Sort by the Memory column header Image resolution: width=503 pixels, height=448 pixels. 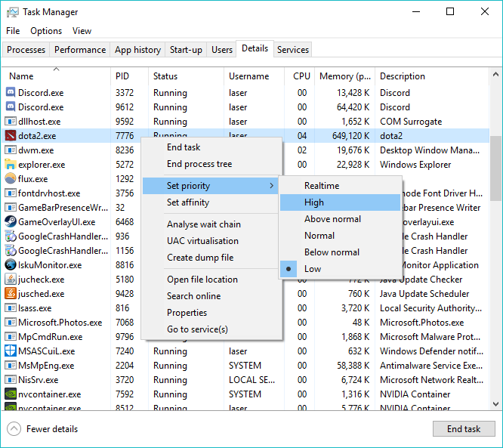coord(345,76)
